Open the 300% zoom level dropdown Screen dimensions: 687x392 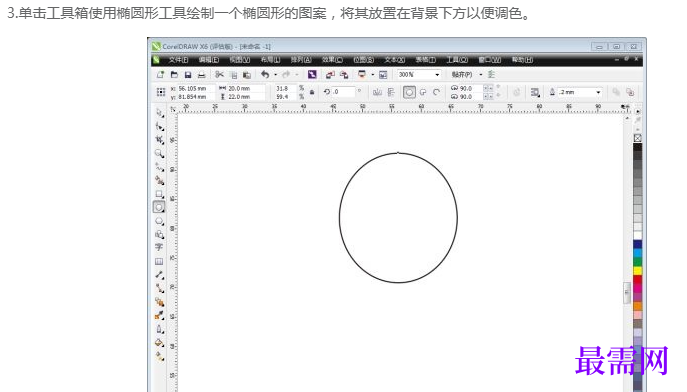tap(437, 75)
